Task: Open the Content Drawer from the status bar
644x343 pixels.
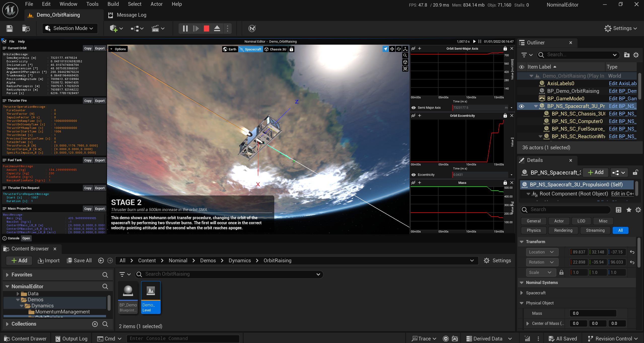Action: coord(25,339)
